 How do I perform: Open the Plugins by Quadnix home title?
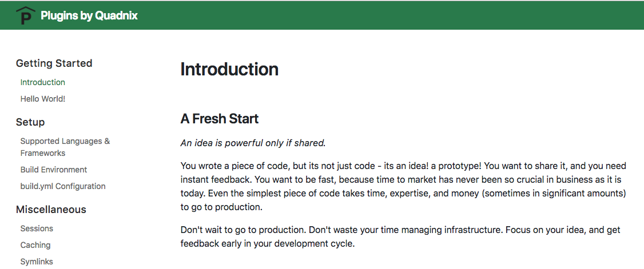[89, 15]
